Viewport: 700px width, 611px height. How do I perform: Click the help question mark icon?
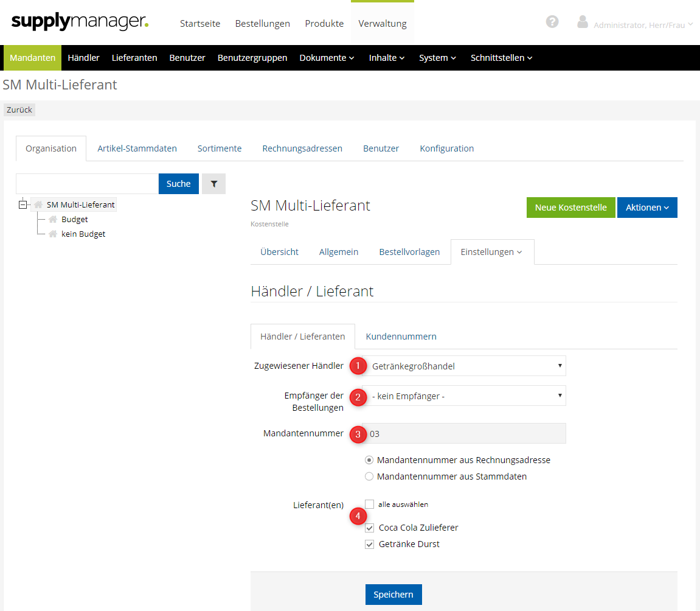pyautogui.click(x=552, y=22)
